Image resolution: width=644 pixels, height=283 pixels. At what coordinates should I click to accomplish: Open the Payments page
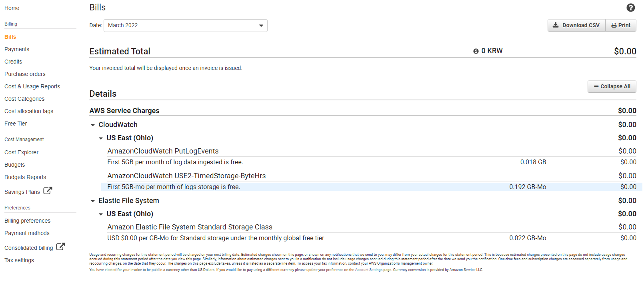[x=17, y=49]
